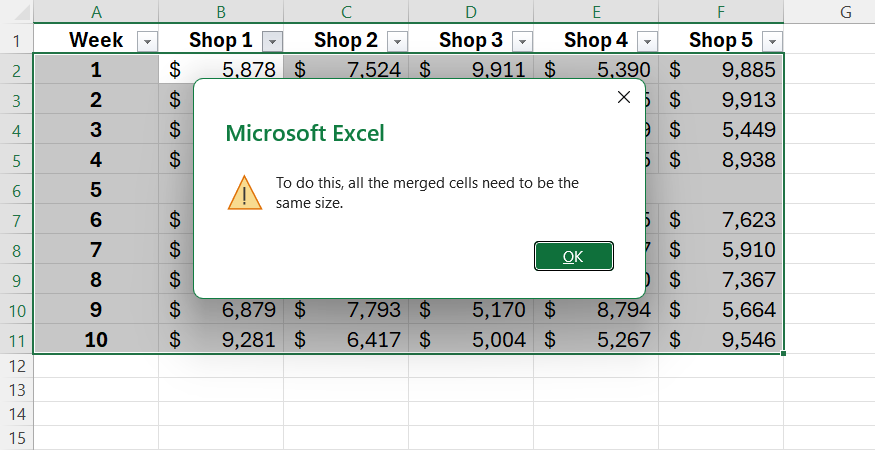The width and height of the screenshot is (875, 450).
Task: Select cell with value 5,664
Action: [721, 310]
